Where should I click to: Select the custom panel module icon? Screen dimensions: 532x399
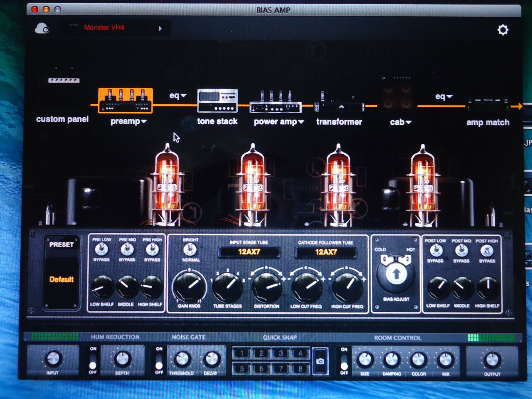coord(64,80)
